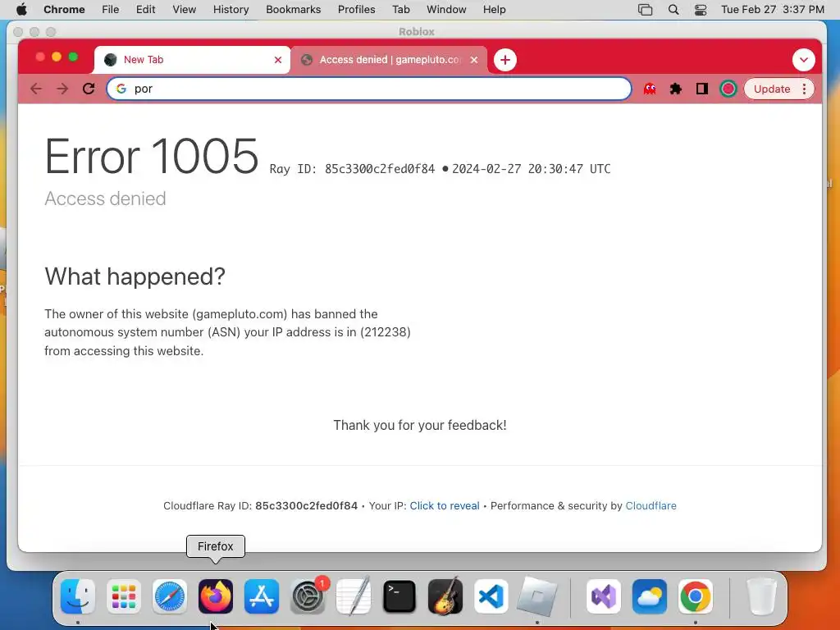Image resolution: width=840 pixels, height=630 pixels.
Task: Open Roblox from the Dock
Action: pyautogui.click(x=537, y=596)
